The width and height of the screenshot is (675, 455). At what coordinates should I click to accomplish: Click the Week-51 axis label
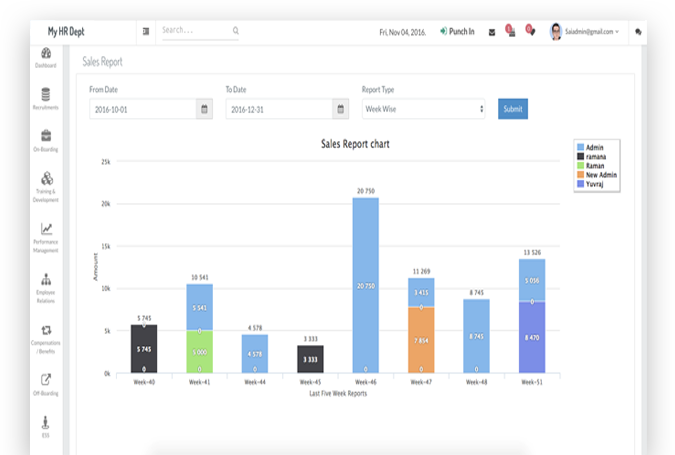[532, 382]
